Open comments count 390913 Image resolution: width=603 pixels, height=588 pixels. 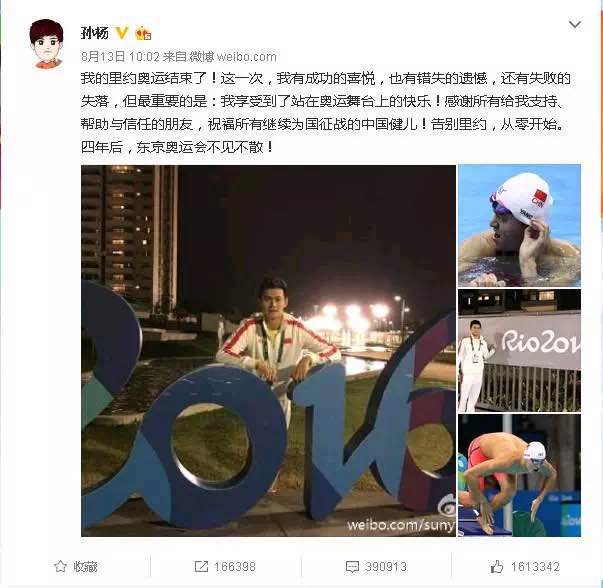[386, 566]
